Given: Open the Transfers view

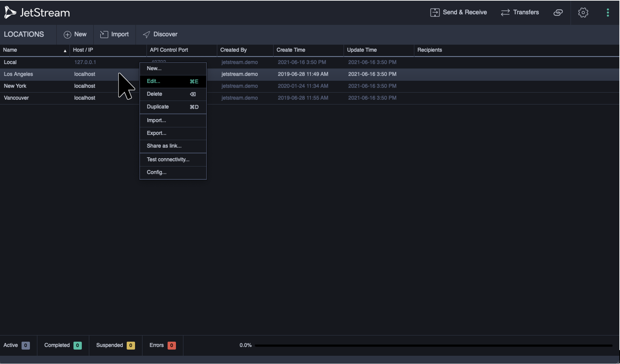Looking at the screenshot, I should [x=520, y=12].
